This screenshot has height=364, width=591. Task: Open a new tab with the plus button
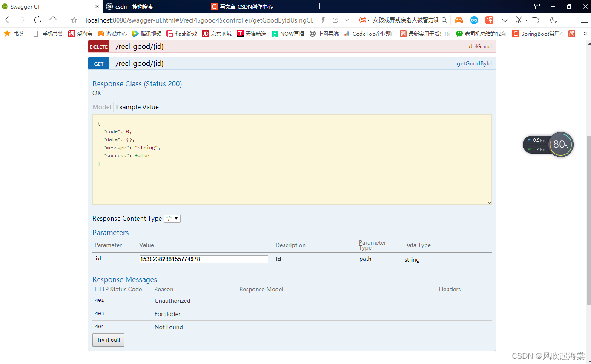pyautogui.click(x=320, y=6)
